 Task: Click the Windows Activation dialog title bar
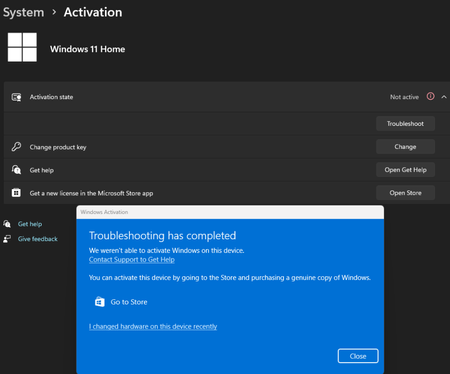click(230, 212)
